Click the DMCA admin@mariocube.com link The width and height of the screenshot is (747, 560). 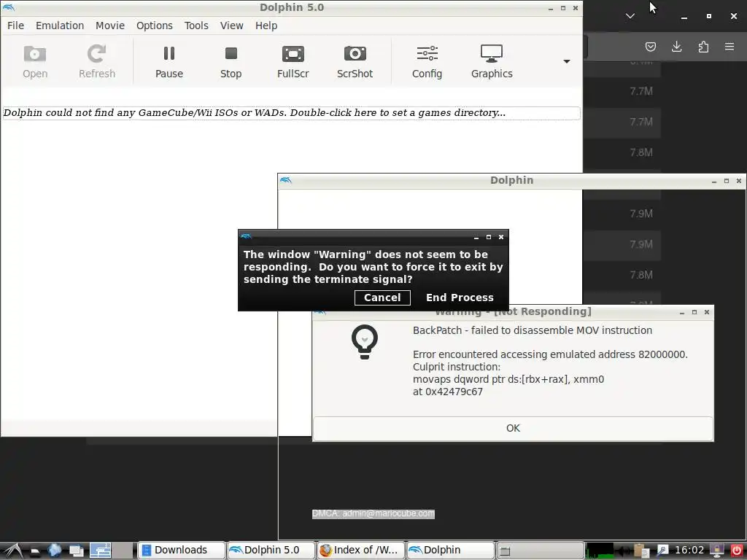pos(373,514)
